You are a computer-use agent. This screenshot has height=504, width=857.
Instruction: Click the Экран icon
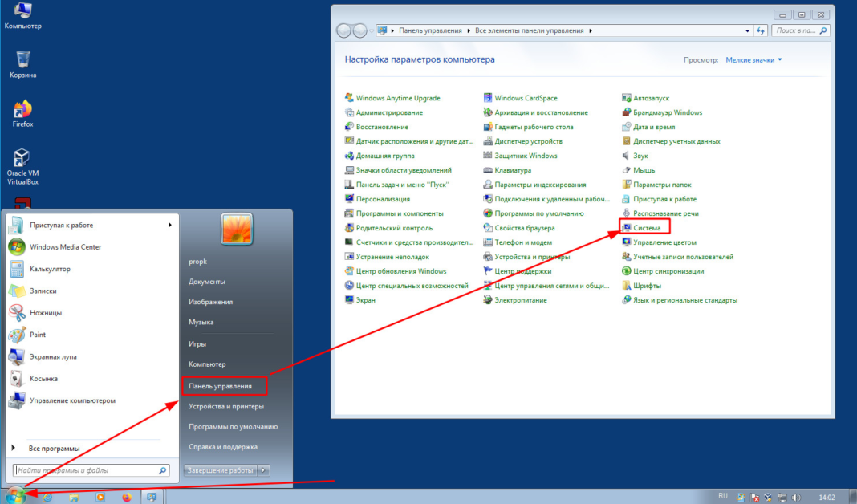[349, 300]
